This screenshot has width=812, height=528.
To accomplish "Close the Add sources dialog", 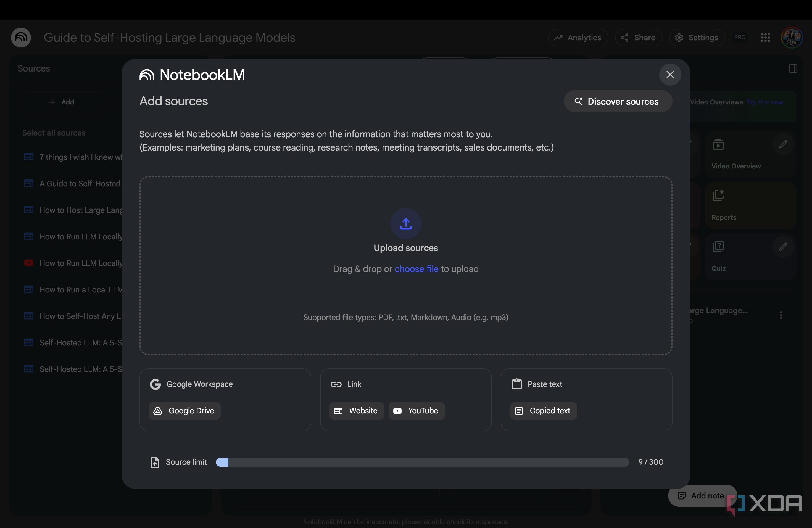I will tap(670, 75).
